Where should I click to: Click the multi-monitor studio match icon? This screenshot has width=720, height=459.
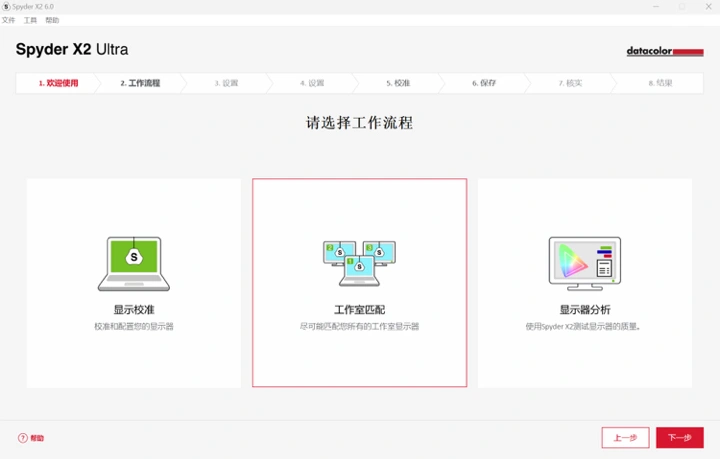[360, 263]
